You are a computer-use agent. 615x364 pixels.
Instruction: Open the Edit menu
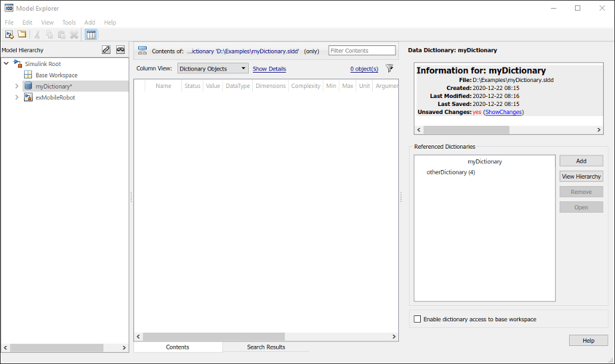(27, 23)
